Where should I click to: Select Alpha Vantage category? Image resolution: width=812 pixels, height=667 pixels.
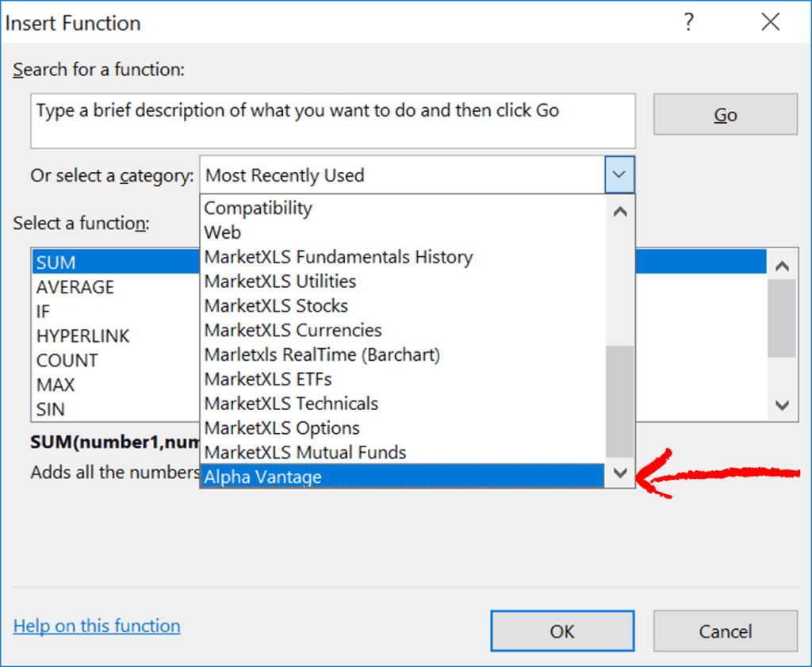(x=402, y=477)
